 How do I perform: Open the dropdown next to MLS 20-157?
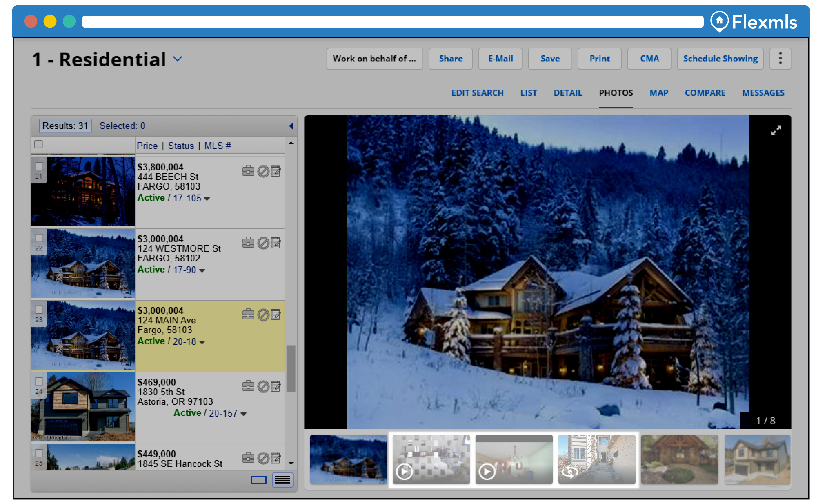(243, 414)
